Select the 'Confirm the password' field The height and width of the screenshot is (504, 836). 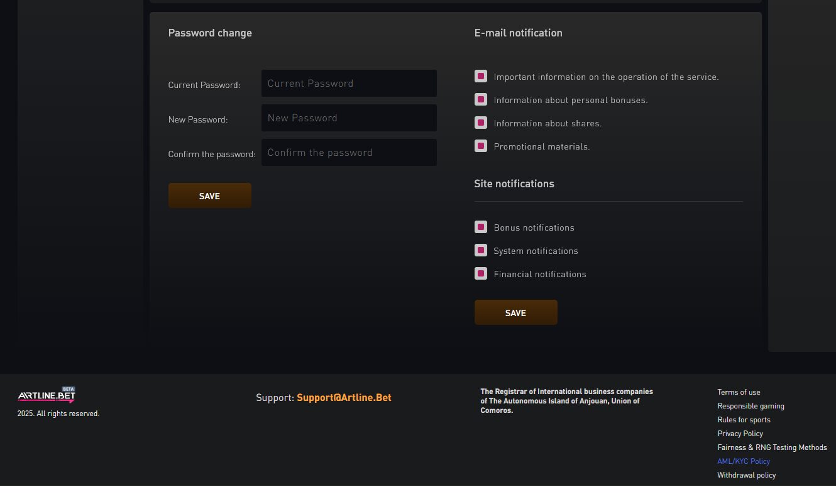[349, 153]
